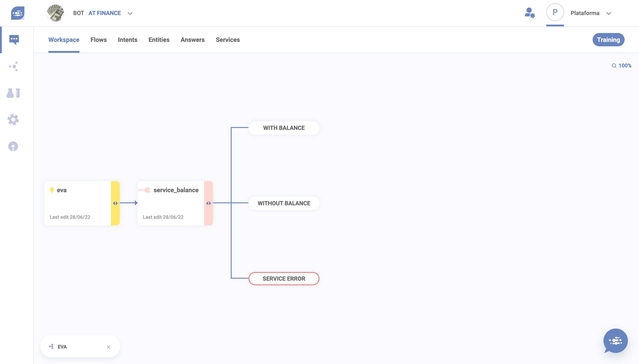Open the lab flask sidebar icon
This screenshot has width=639, height=364.
[x=13, y=93]
